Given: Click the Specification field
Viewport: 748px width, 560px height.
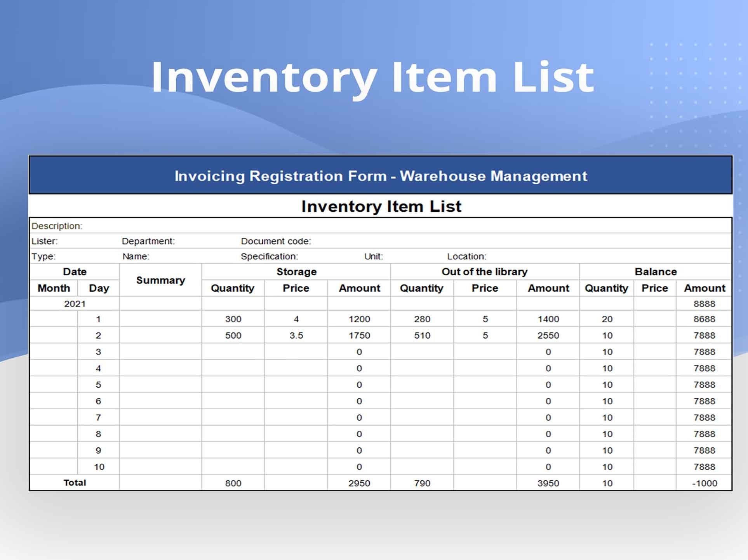Looking at the screenshot, I should pyautogui.click(x=269, y=256).
